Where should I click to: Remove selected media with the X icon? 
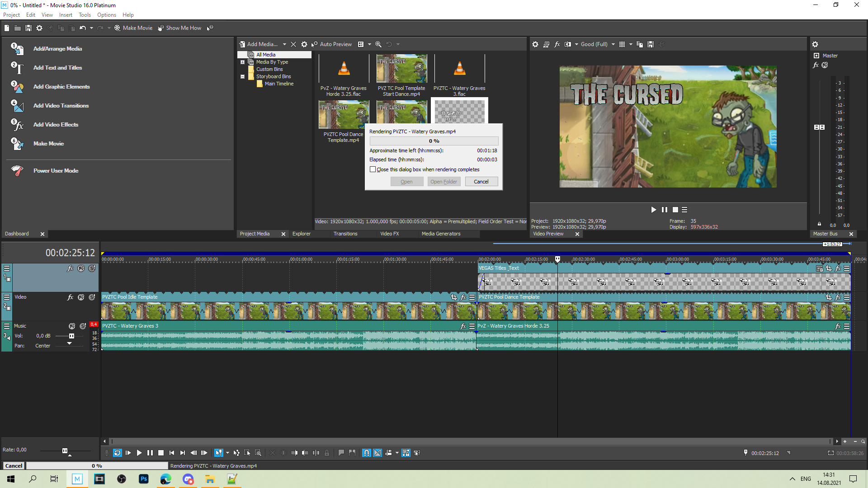tap(293, 44)
